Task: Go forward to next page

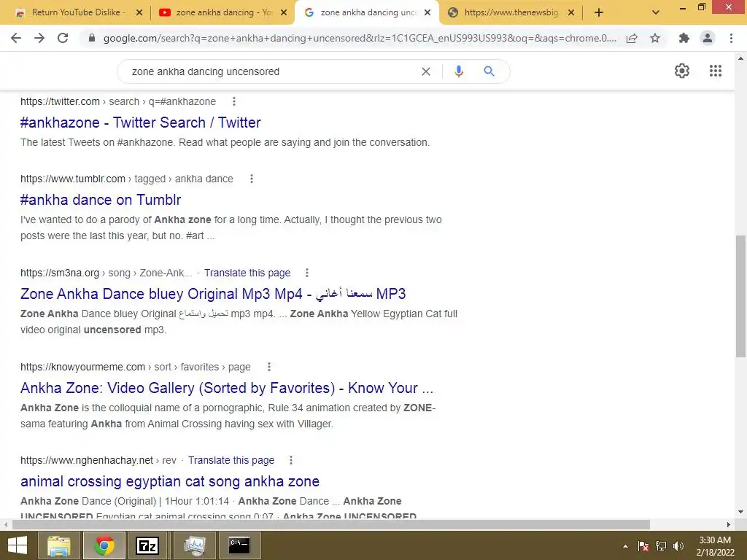Action: [39, 38]
